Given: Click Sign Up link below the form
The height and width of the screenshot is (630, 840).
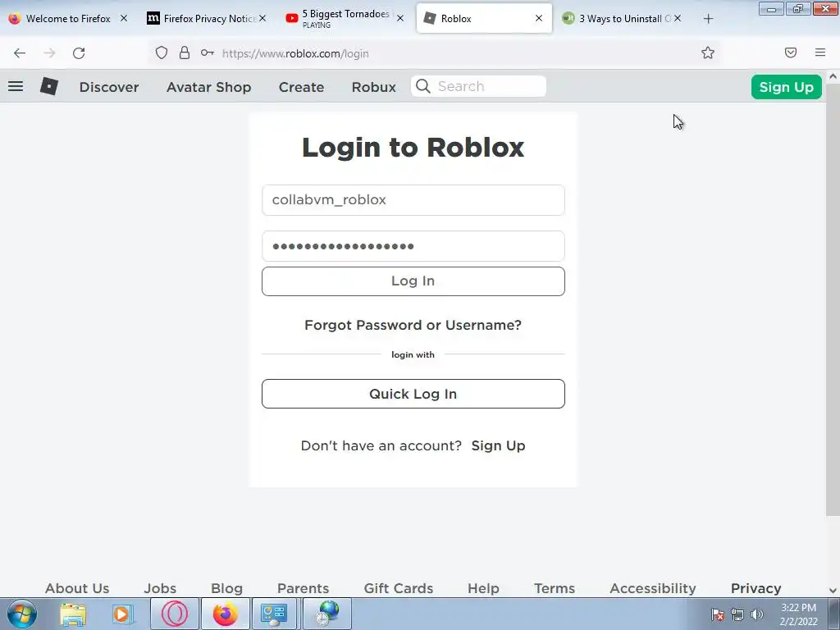Looking at the screenshot, I should tap(498, 445).
